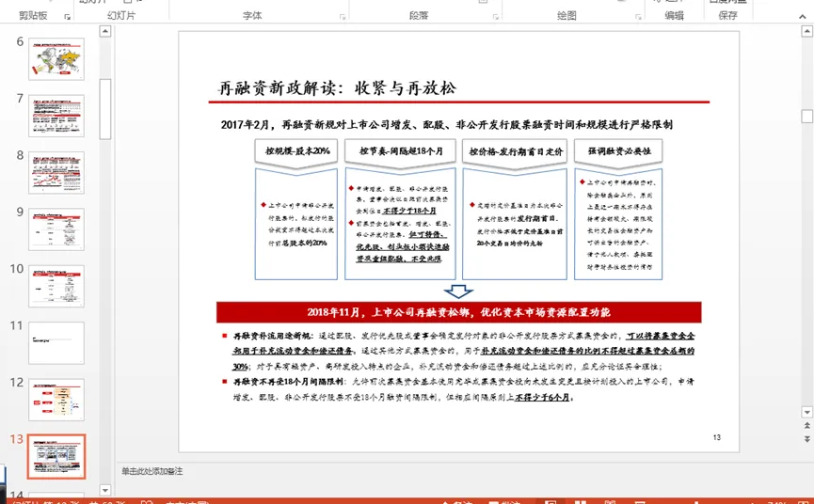This screenshot has height=504, width=814.
Task: Select the highlighted slide 13 thumbnail
Action: (56, 456)
